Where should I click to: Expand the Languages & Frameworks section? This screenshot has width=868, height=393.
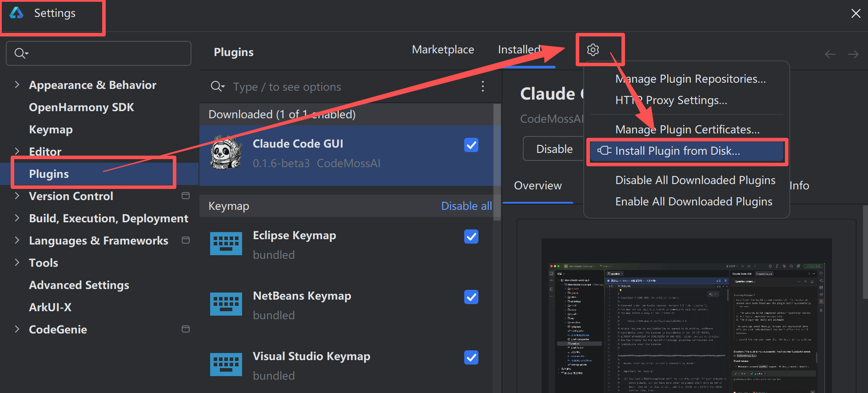17,240
